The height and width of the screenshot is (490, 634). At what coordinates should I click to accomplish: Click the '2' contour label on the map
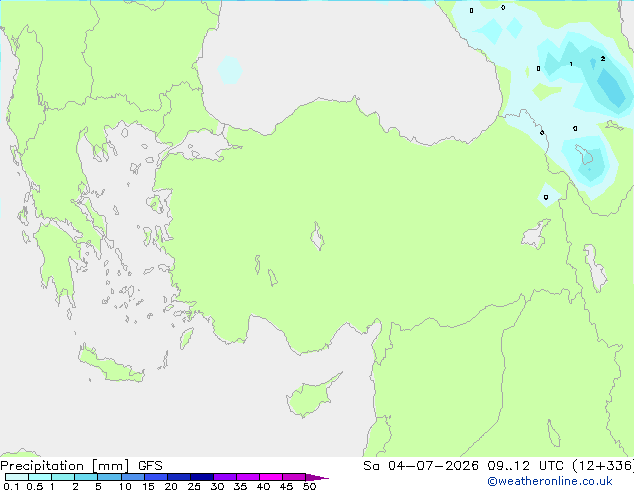click(603, 59)
